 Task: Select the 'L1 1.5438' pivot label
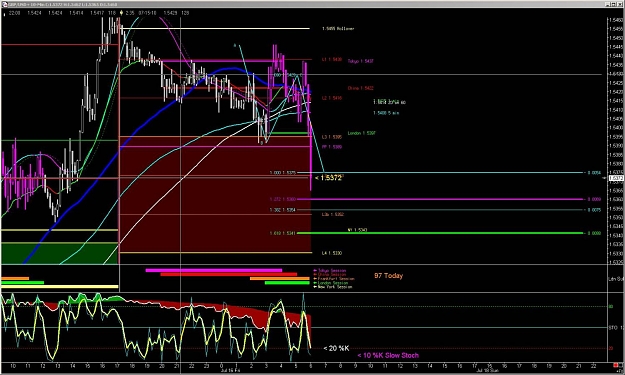coord(332,59)
